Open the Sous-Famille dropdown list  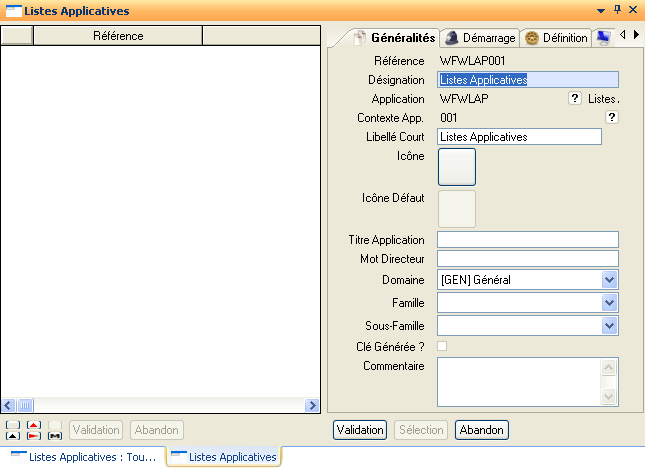pyautogui.click(x=609, y=325)
